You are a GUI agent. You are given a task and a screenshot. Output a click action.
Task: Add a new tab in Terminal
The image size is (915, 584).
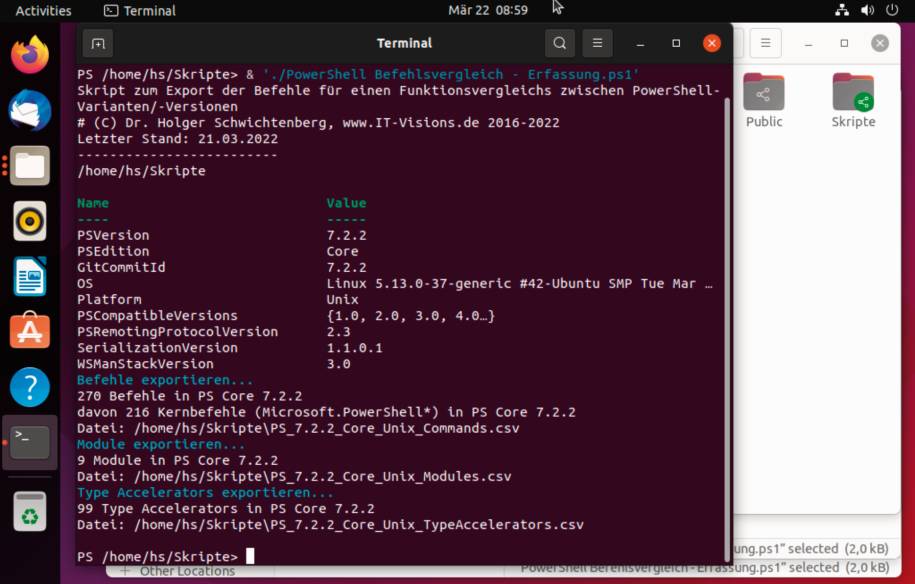(x=98, y=43)
